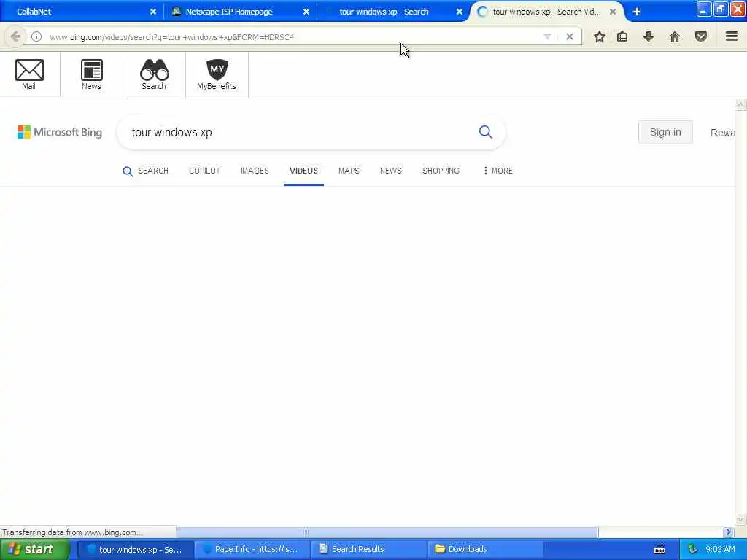The width and height of the screenshot is (747, 560).
Task: Click the 9:02 AM clock
Action: (720, 549)
